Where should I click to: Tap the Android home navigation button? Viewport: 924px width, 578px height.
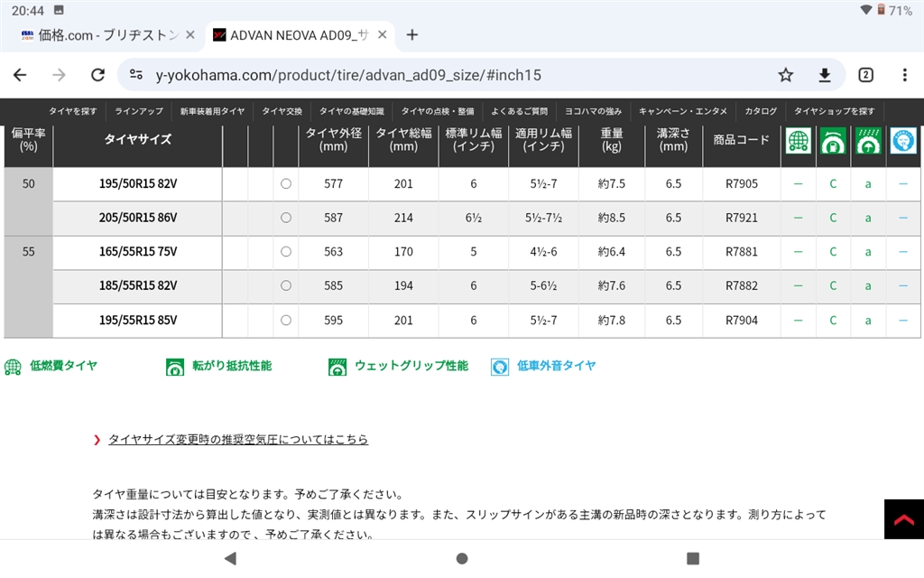(x=462, y=558)
